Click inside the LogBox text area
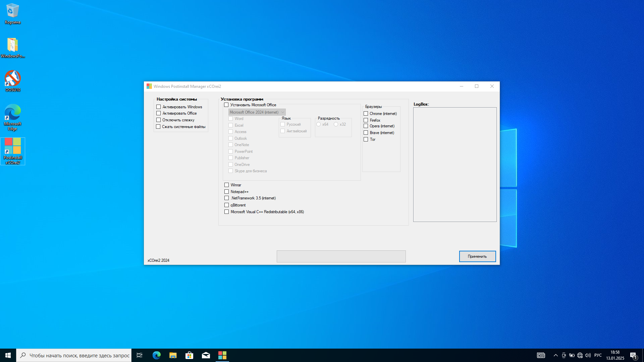This screenshot has width=644, height=362. tap(455, 165)
